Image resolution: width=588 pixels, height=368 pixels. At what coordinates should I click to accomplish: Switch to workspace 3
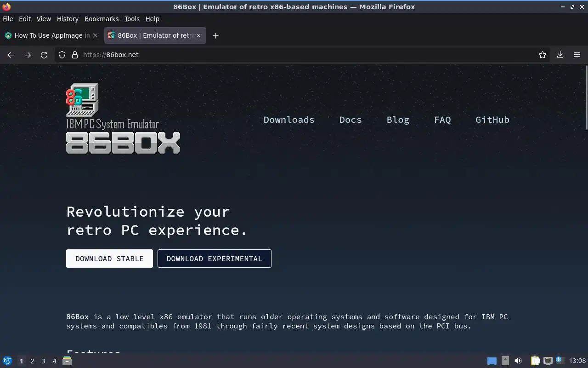tap(44, 361)
